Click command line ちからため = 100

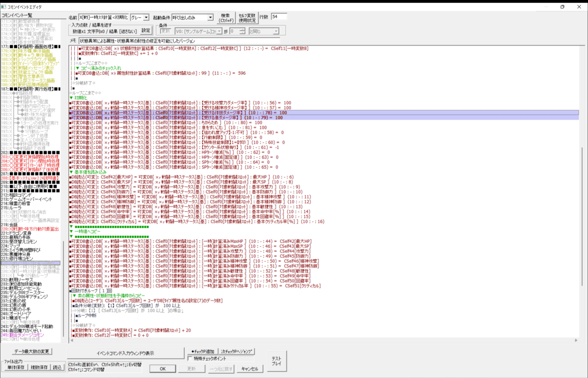[x=166, y=123]
